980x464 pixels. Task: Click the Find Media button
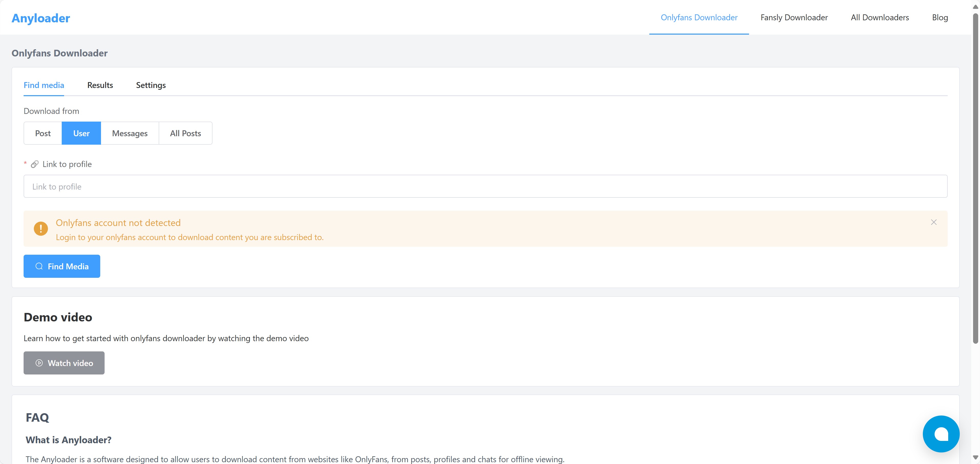[x=62, y=266]
